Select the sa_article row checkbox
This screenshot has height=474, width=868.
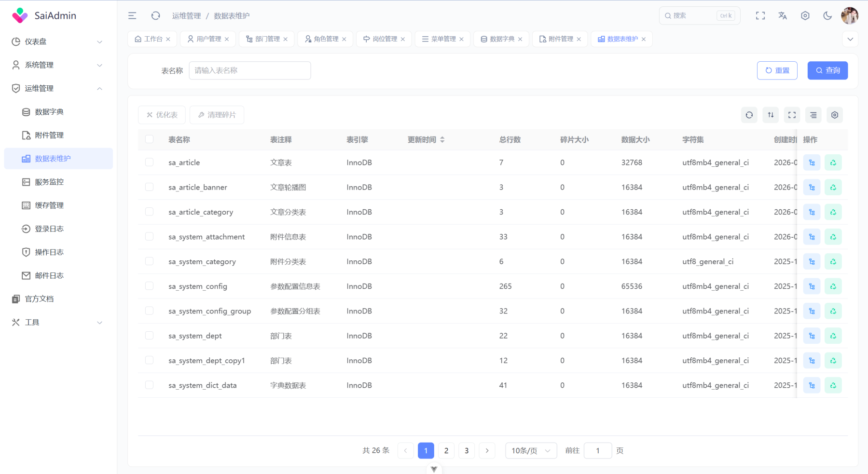coord(149,163)
